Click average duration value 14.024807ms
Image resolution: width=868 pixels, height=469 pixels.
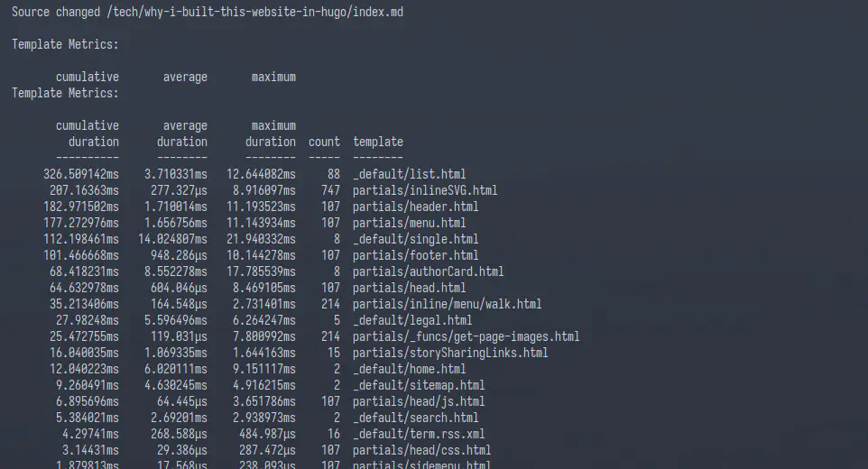coord(172,239)
